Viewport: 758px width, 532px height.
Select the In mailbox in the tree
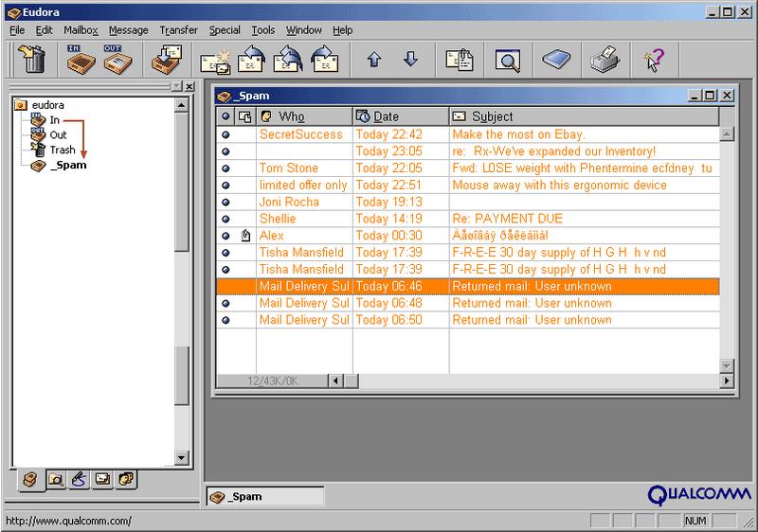55,119
